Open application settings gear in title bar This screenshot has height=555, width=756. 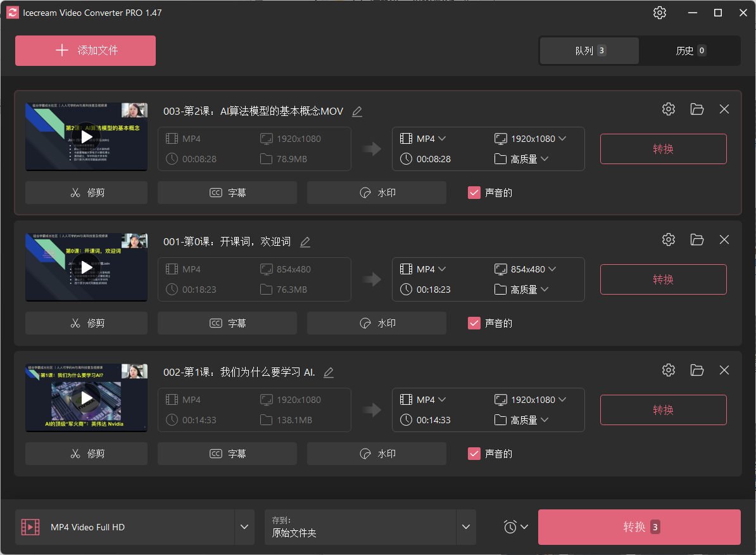[x=660, y=13]
